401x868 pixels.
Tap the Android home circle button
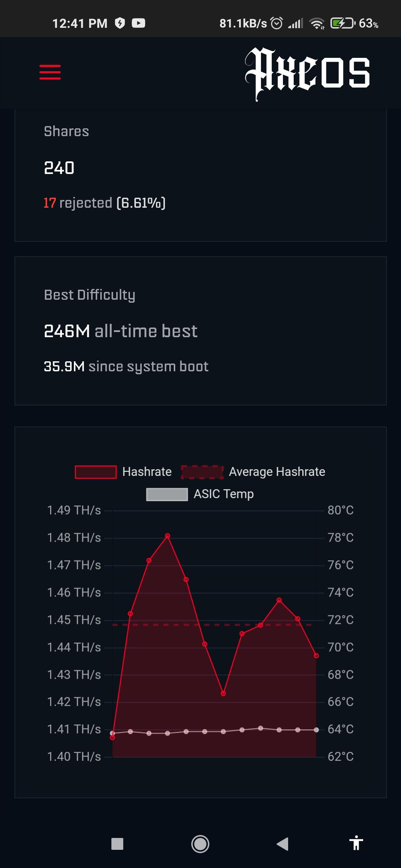click(x=200, y=844)
